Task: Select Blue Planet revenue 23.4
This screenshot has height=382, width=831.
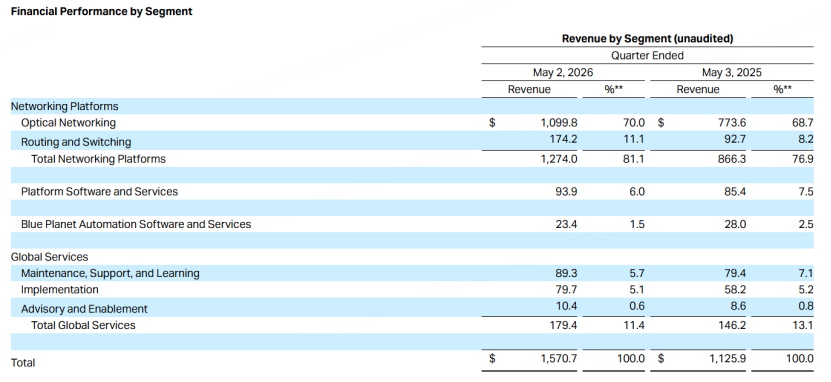Action: click(566, 224)
